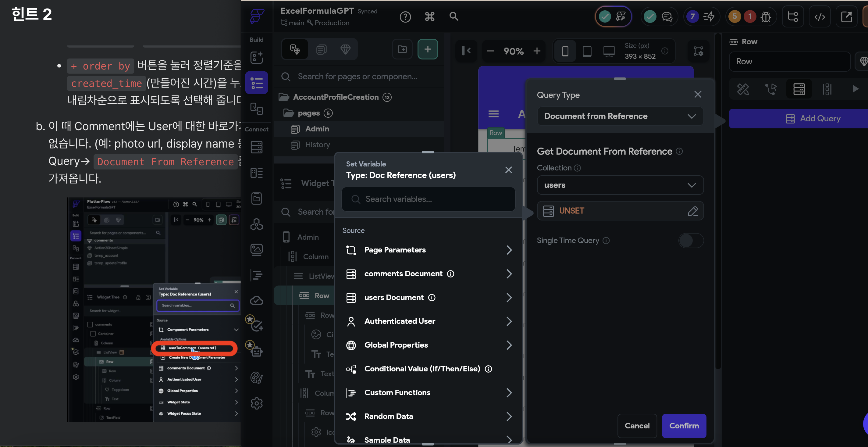Screen dimensions: 868x447
Task: Select the tablet device preview icon
Action: coord(587,51)
